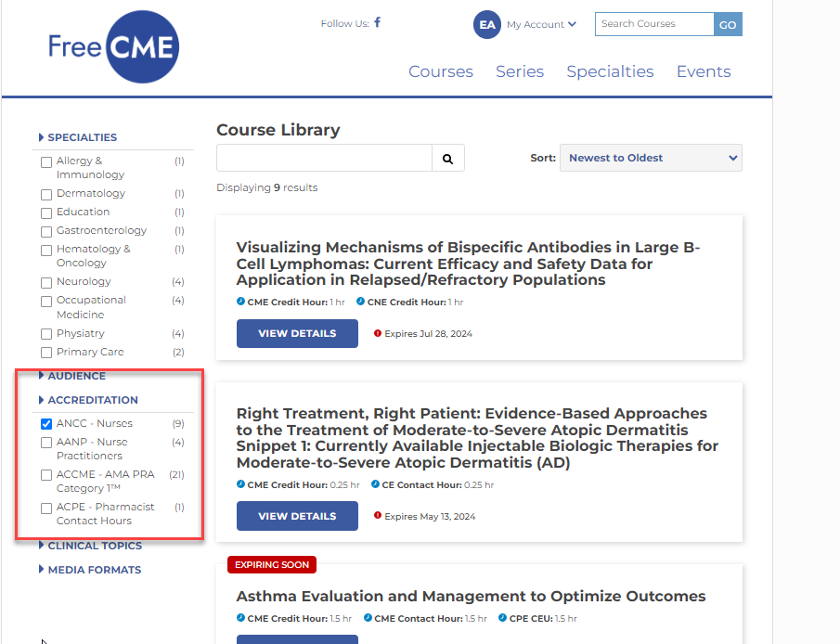Click the EA account avatar
The image size is (840, 644).
point(486,25)
